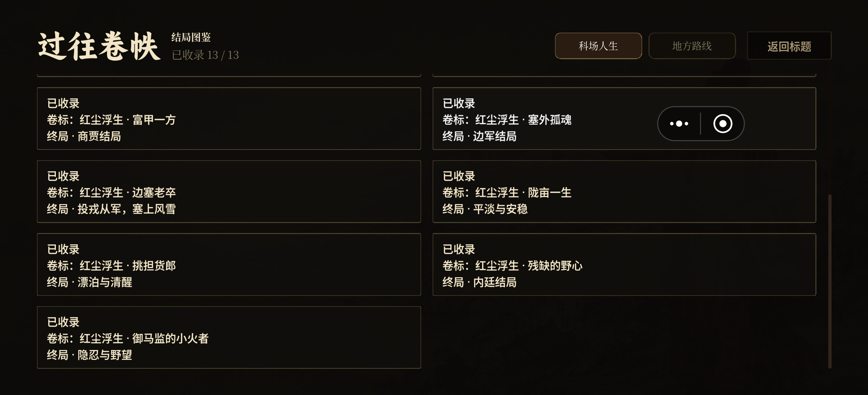The height and width of the screenshot is (395, 868).
Task: Switch to the 地方路线 tab
Action: [692, 46]
